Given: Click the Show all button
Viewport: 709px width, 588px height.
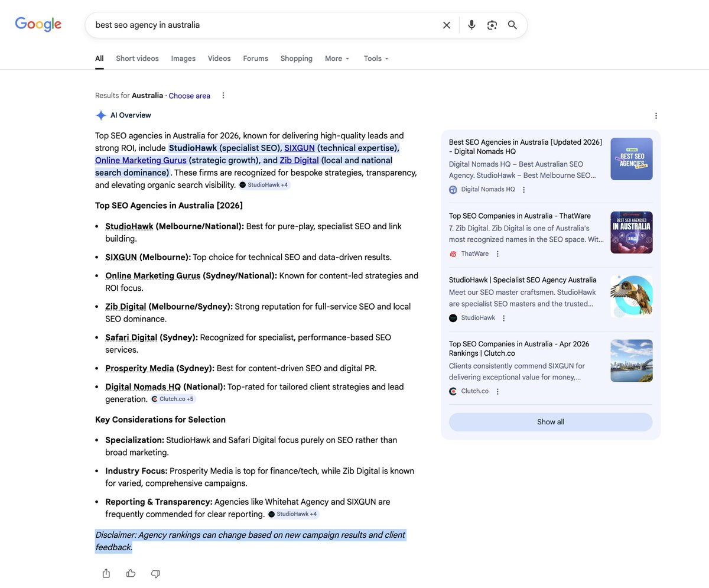Looking at the screenshot, I should click(550, 422).
